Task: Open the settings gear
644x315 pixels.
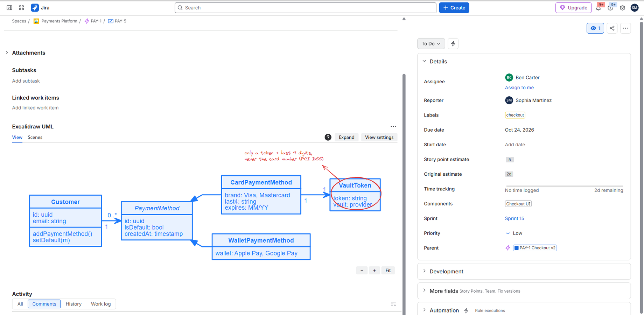Action: (622, 8)
